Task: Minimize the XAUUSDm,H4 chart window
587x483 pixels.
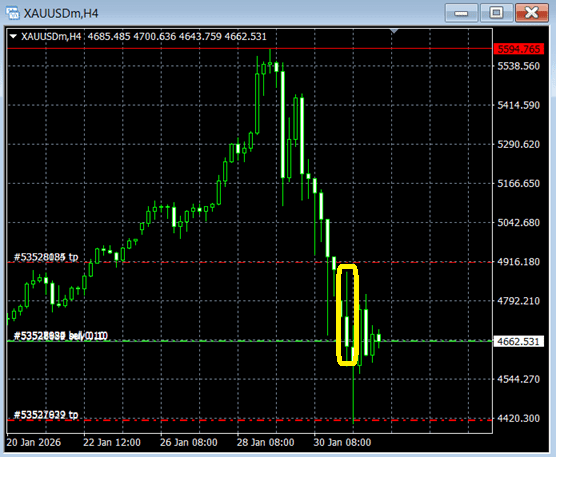Action: [461, 13]
